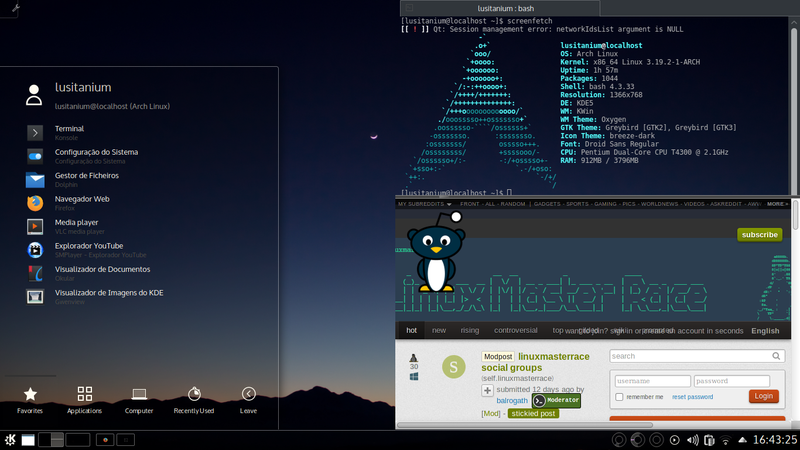Click the Modpost flair label
The height and width of the screenshot is (450, 800).
coord(498,357)
